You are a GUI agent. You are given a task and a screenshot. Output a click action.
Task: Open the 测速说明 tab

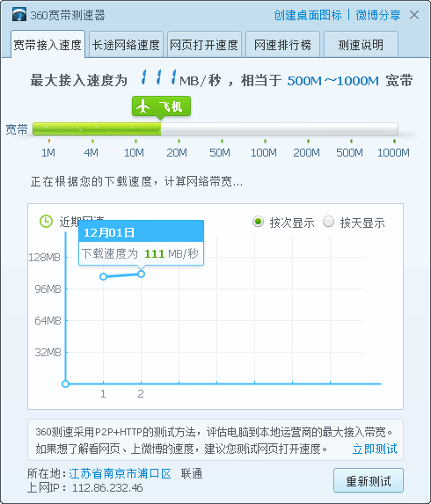(361, 45)
